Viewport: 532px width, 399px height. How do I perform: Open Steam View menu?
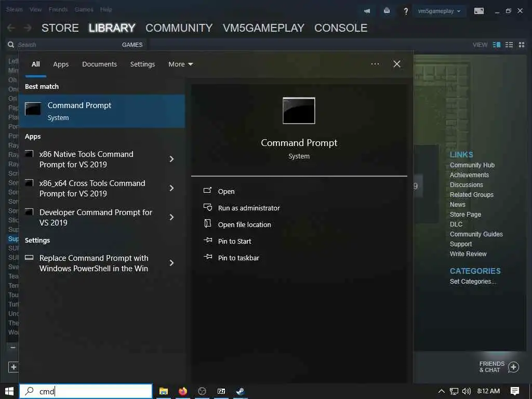pyautogui.click(x=35, y=9)
